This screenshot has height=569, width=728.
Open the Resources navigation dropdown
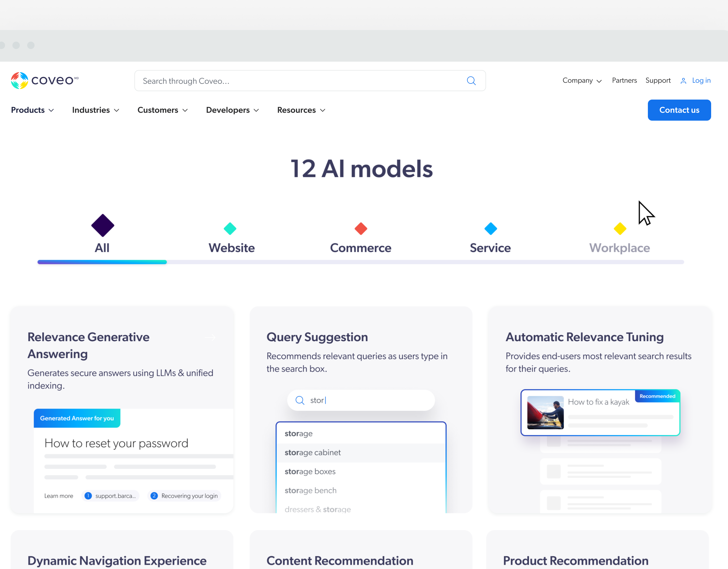tap(301, 110)
